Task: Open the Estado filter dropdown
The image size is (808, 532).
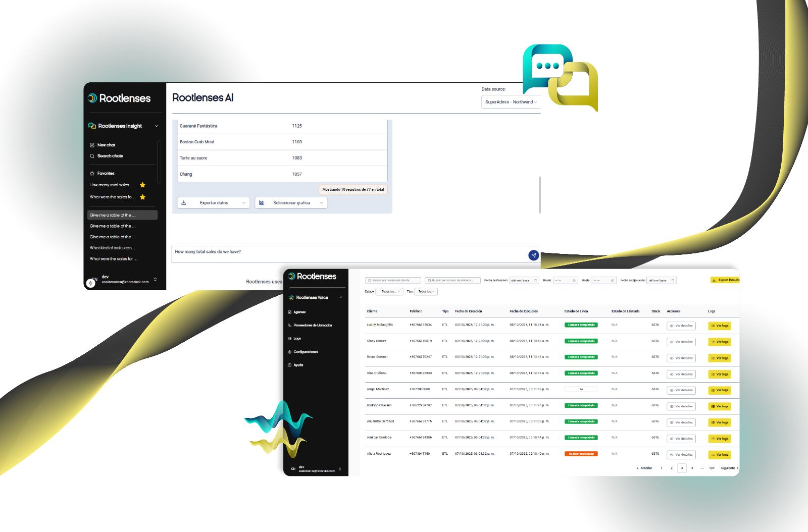Action: coord(389,292)
